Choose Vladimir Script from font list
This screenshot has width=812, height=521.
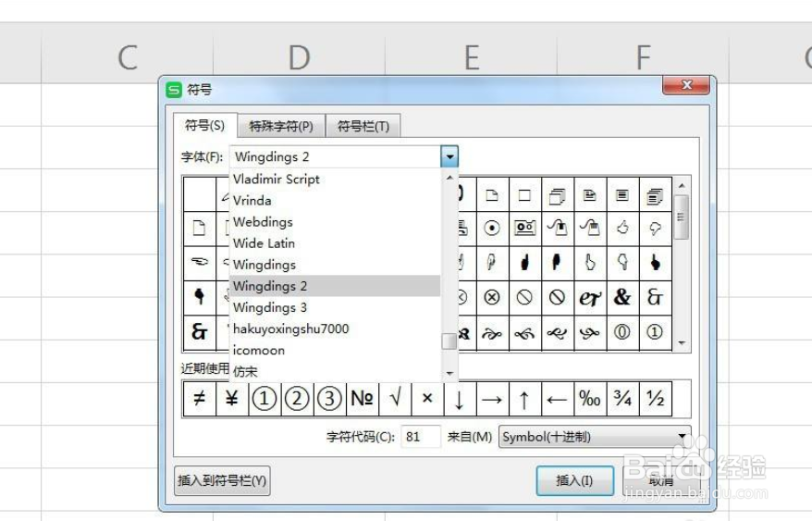[x=335, y=179]
